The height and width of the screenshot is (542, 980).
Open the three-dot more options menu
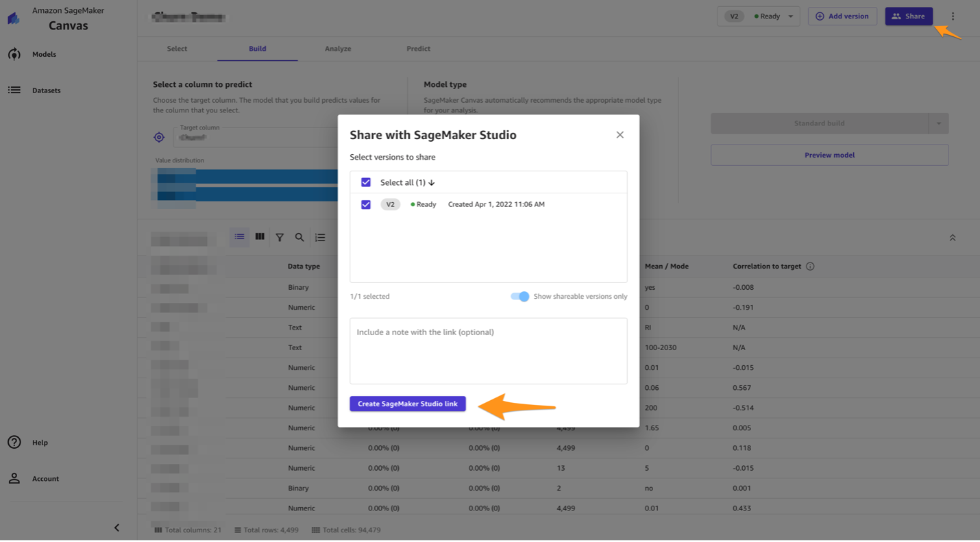pyautogui.click(x=953, y=16)
